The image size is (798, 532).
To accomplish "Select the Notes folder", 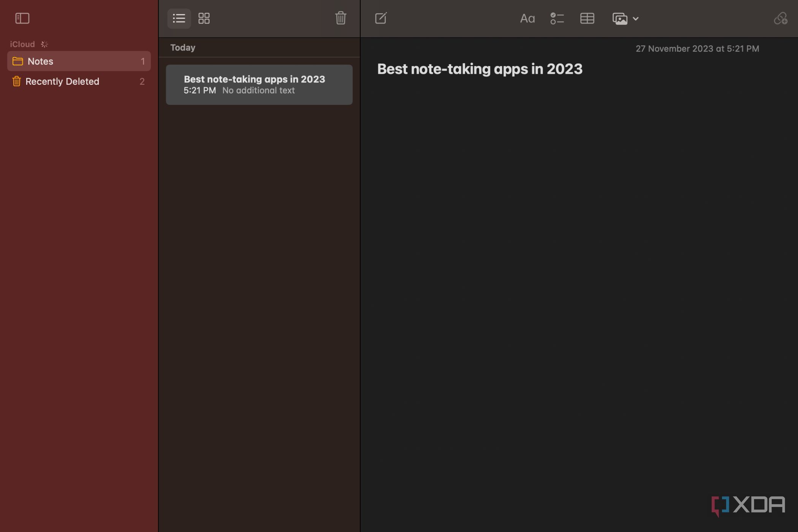I will [x=79, y=61].
